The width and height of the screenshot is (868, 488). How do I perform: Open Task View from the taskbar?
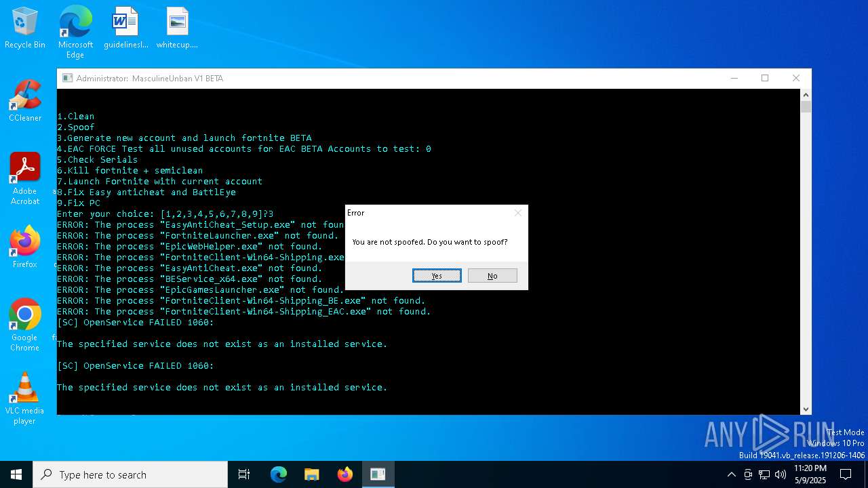(x=244, y=474)
